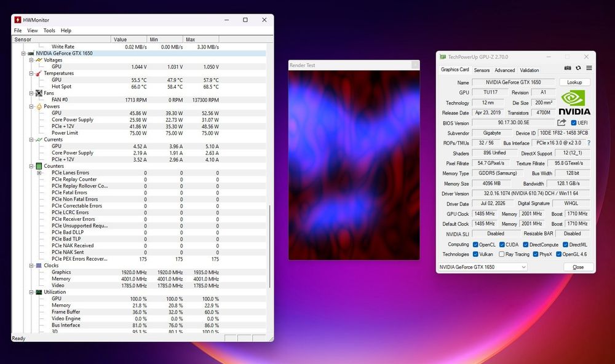Open the GPU selection dropdown in GPU-Z
Screen dimensions: 615x364
pyautogui.click(x=482, y=267)
